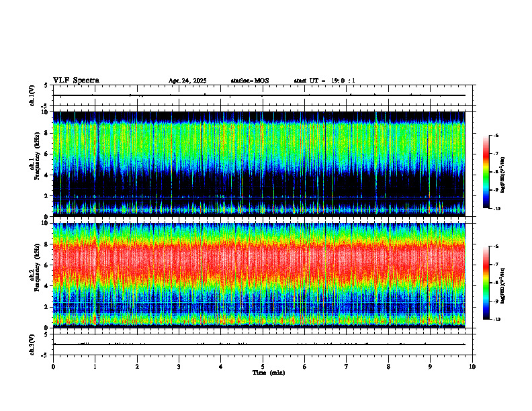Click the time axis tick label "7"
Screen dimensions: 532x411
pyautogui.click(x=347, y=367)
